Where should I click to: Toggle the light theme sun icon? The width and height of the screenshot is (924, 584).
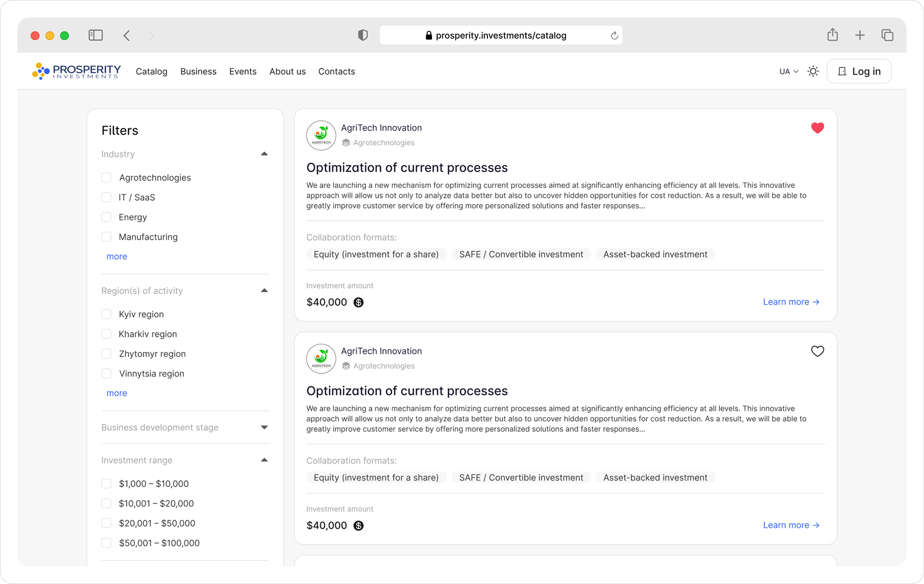coord(813,71)
